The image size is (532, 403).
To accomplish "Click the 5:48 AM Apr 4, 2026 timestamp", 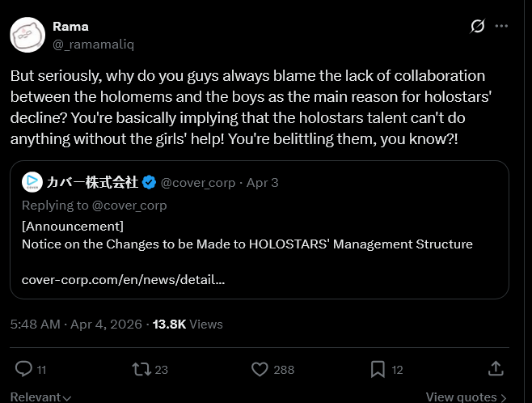I will [x=76, y=325].
